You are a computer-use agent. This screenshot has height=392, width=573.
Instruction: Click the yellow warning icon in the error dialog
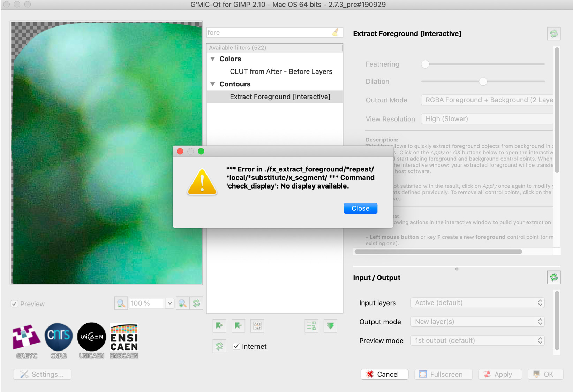pyautogui.click(x=202, y=182)
